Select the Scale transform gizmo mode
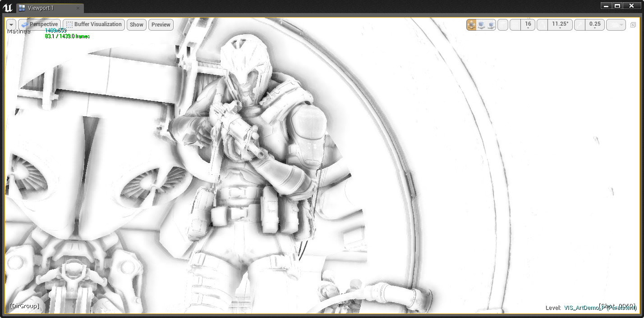This screenshot has height=318, width=644. pos(491,25)
